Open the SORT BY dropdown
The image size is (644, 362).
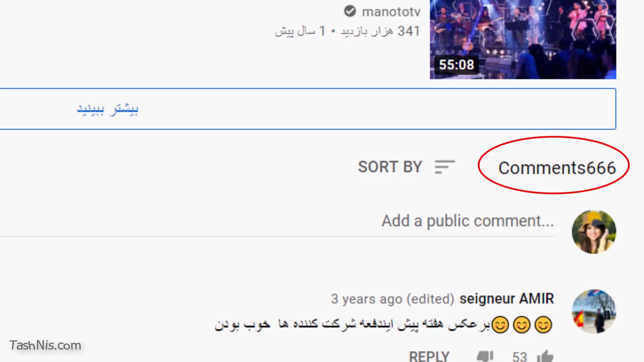click(x=407, y=167)
